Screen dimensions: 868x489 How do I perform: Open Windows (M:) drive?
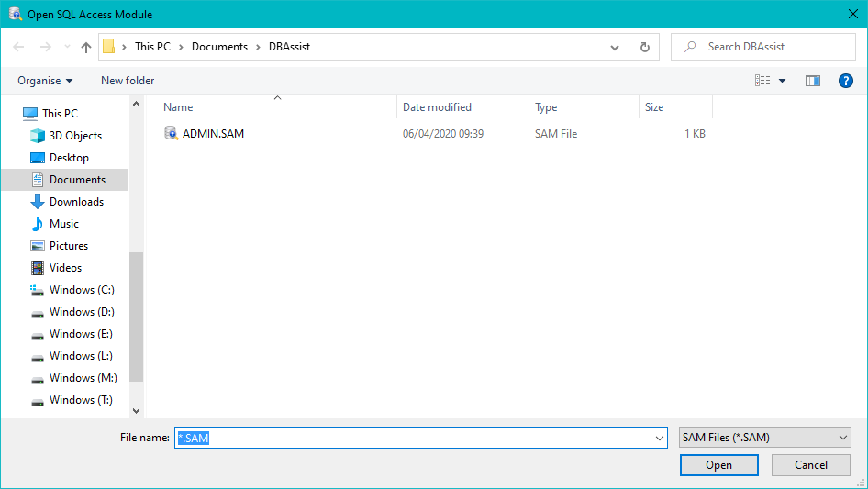[x=83, y=378]
